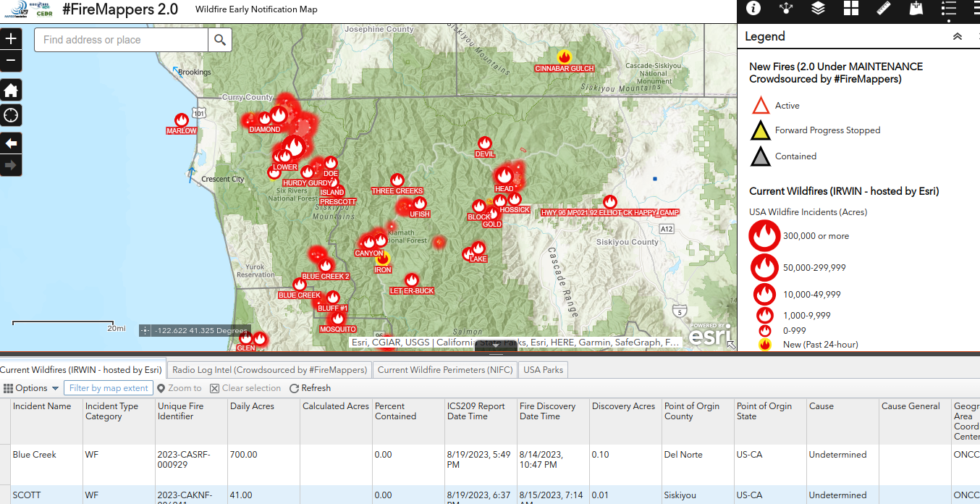Select the THREE CREEKS fire marker
This screenshot has height=504, width=980.
tap(397, 180)
